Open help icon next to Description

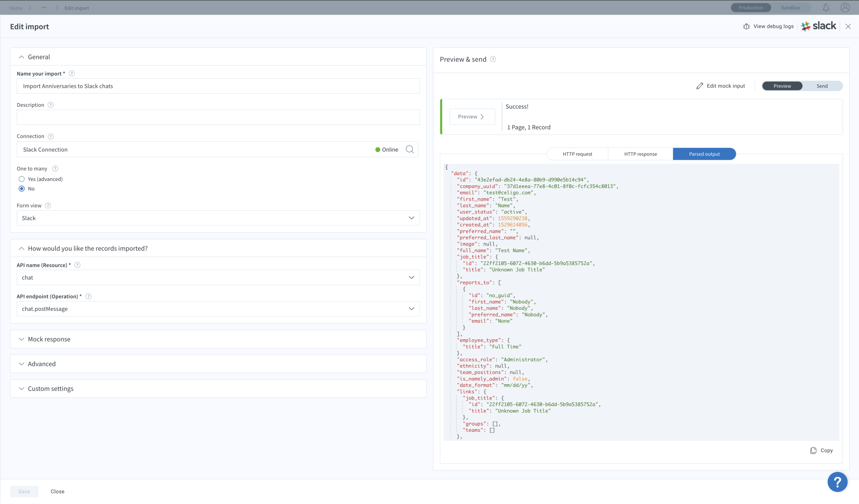[x=51, y=105]
